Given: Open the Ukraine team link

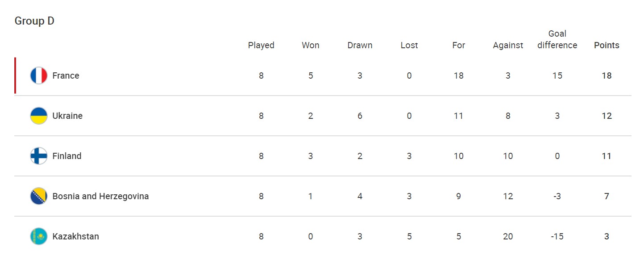Looking at the screenshot, I should click(x=67, y=116).
